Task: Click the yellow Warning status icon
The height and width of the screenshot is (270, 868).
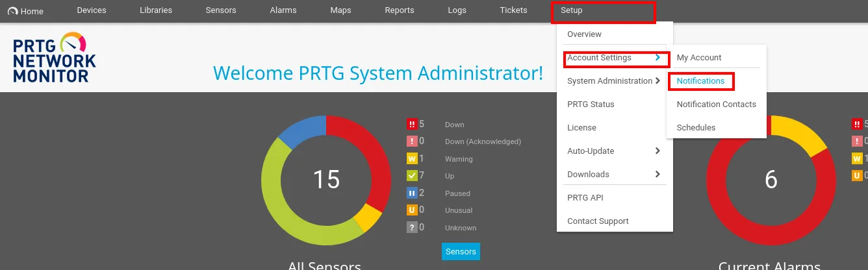Action: pyautogui.click(x=411, y=158)
